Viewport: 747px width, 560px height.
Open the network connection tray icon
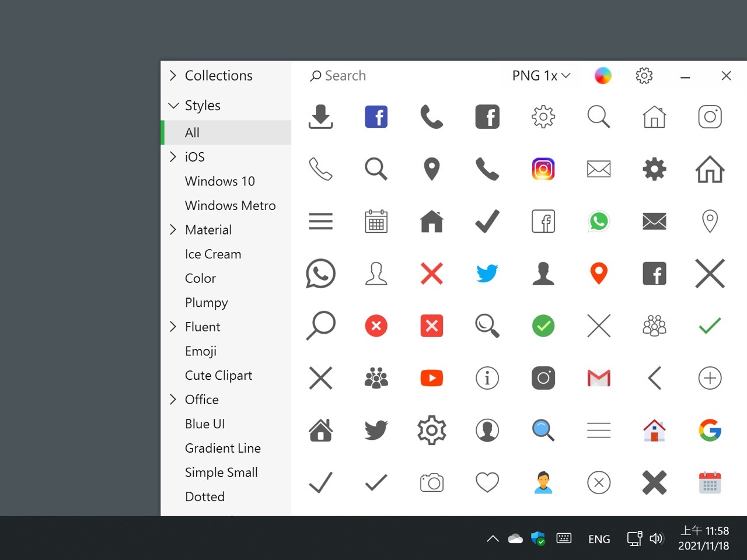coord(634,538)
